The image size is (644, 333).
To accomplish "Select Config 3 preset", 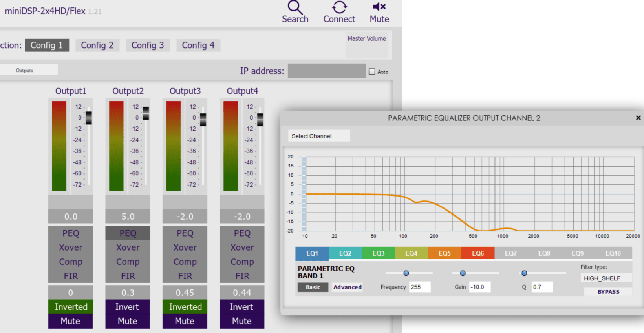I will [x=148, y=45].
